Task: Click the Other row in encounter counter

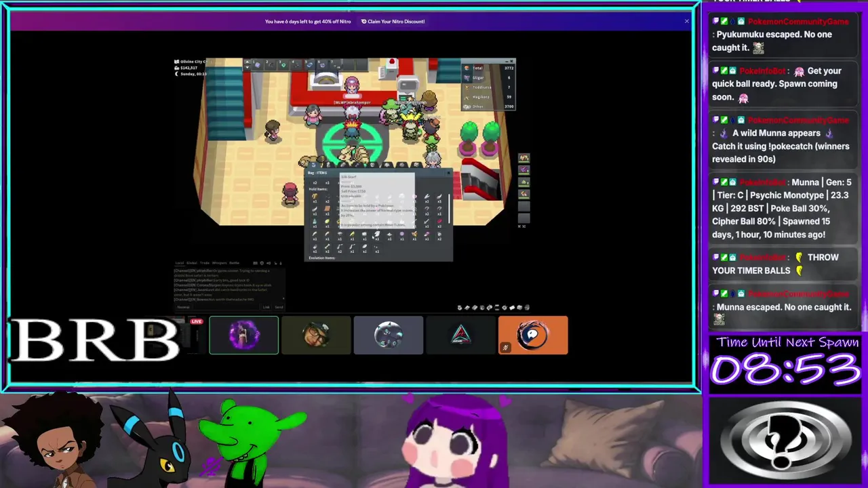Action: [x=488, y=106]
